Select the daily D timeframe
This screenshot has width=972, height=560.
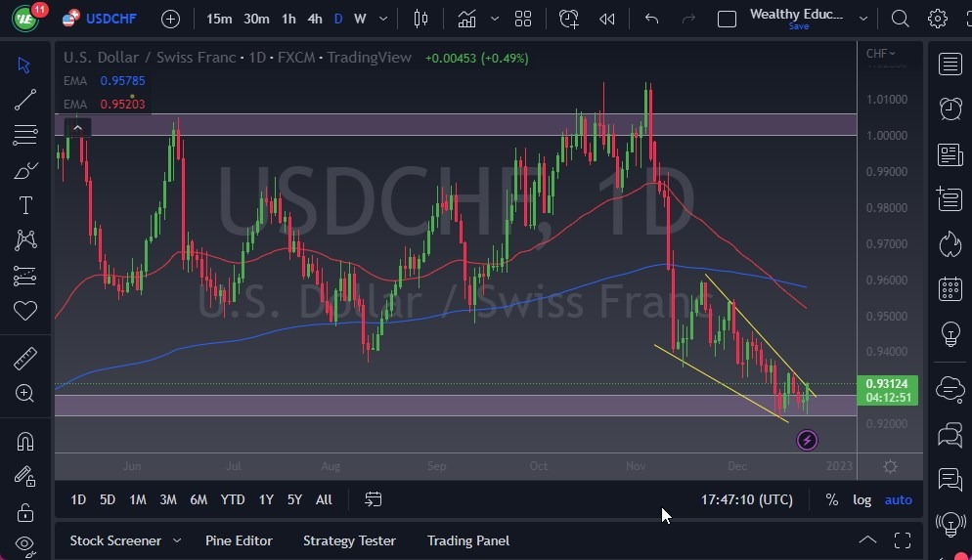click(337, 20)
